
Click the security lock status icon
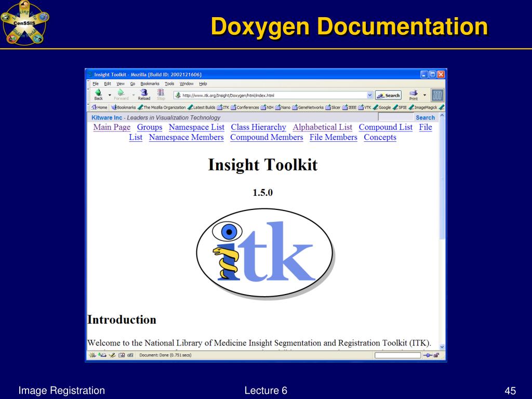(436, 355)
